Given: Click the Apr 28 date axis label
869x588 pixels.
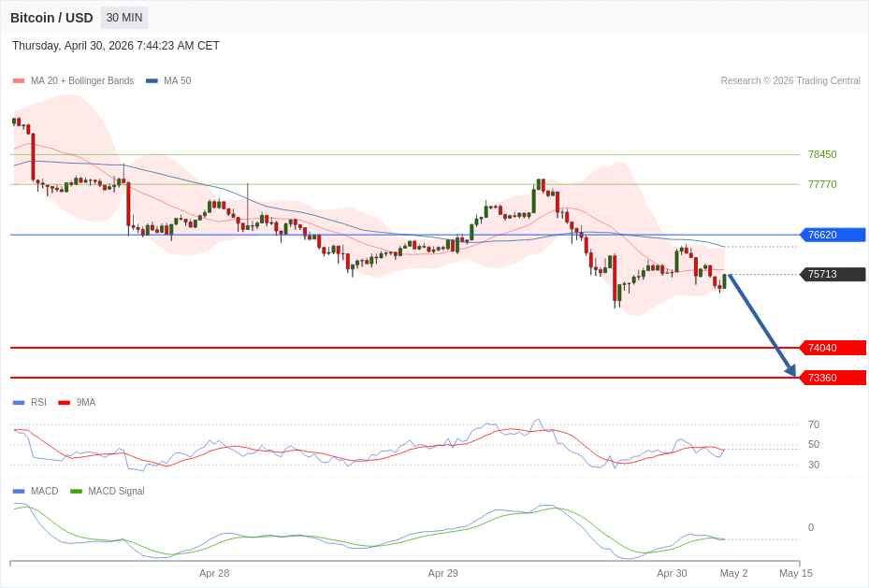Looking at the screenshot, I should 214,573.
